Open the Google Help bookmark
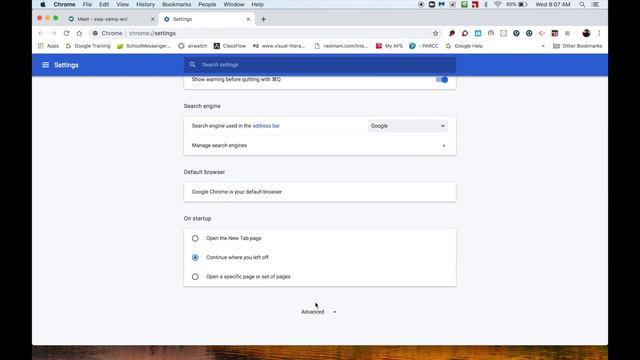Viewport: 640px width, 360px height. point(464,46)
